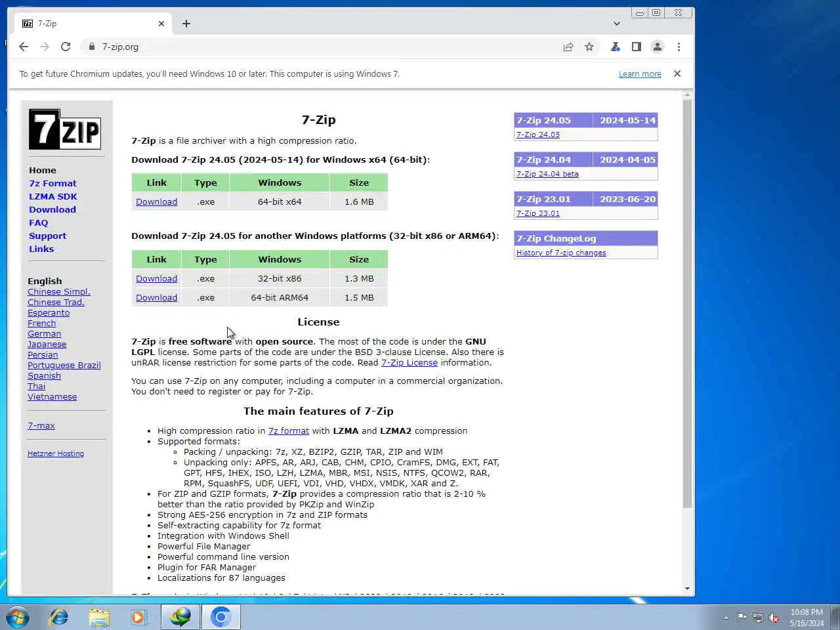The width and height of the screenshot is (840, 630).
Task: Open the 7-Zip 24.04 beta link
Action: point(547,174)
